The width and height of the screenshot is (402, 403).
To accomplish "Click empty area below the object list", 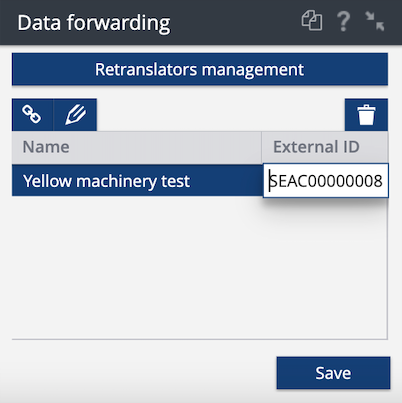I will click(199, 267).
